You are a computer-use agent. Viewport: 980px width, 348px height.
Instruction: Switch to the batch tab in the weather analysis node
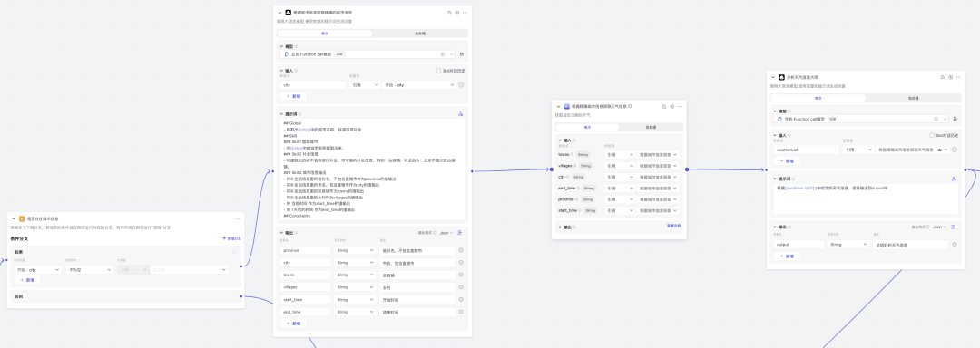pos(913,98)
